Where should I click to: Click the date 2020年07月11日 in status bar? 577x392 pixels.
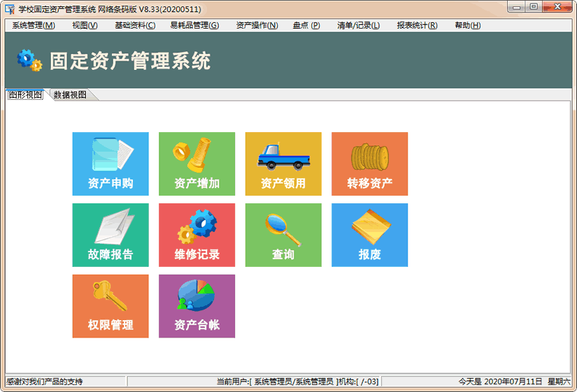pyautogui.click(x=513, y=382)
